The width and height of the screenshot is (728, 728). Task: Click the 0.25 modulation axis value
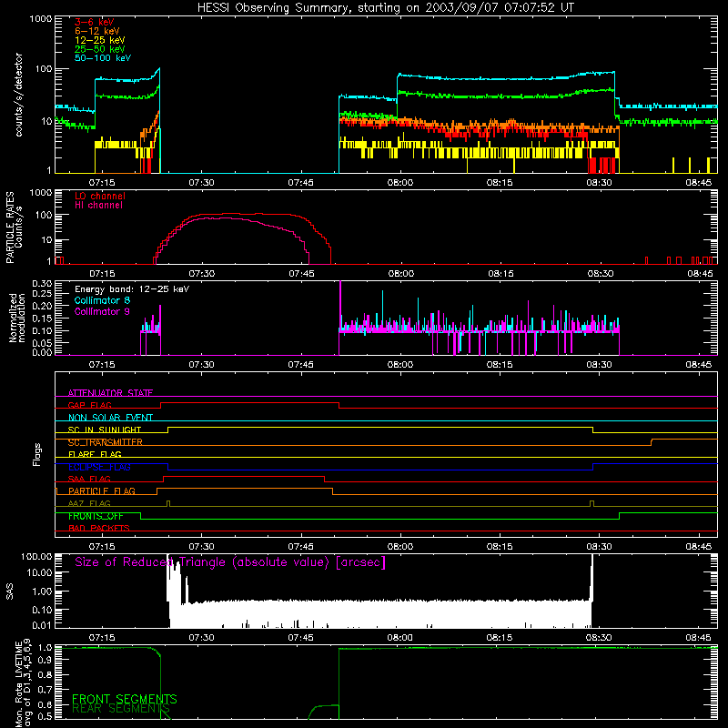tap(42, 293)
